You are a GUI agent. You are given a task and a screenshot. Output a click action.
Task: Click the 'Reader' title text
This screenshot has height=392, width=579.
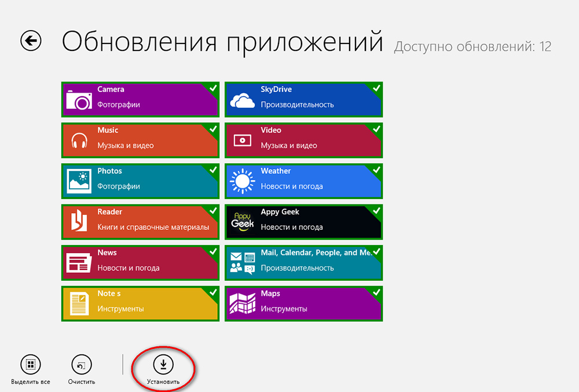point(109,212)
